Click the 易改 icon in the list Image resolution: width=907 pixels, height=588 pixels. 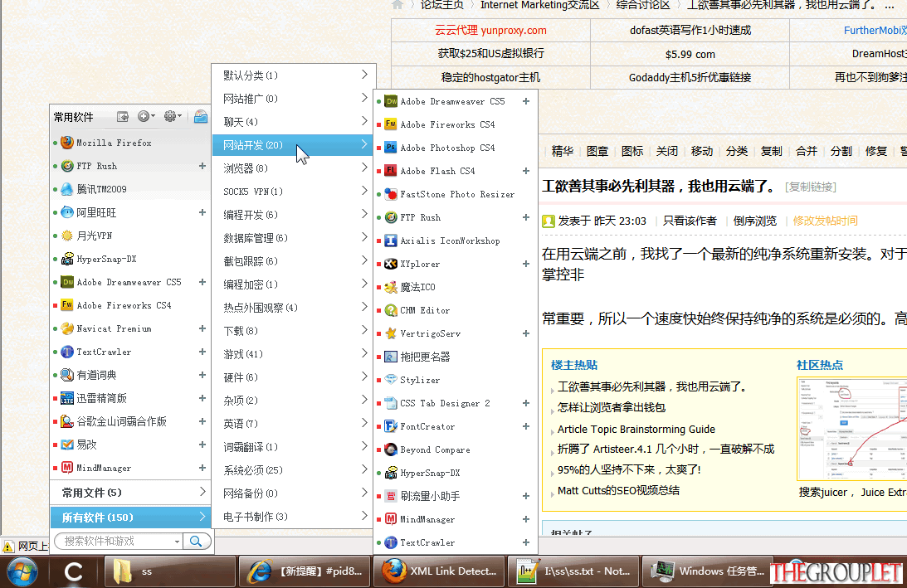67,445
